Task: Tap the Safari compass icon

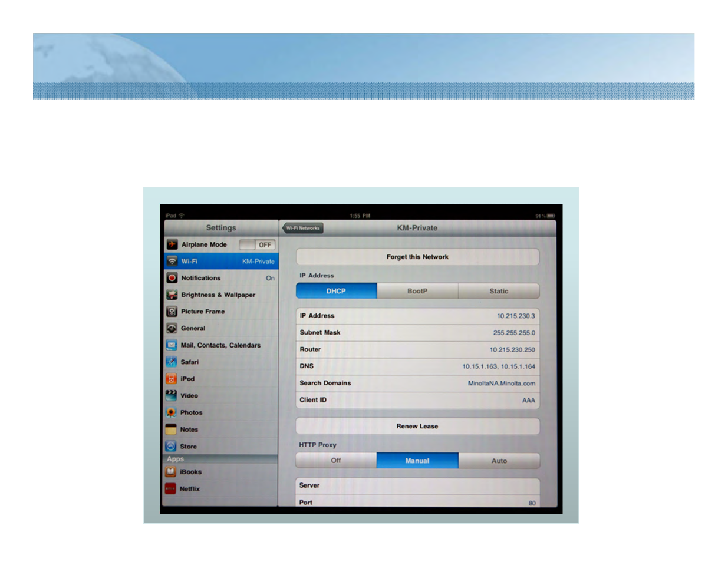Action: point(172,362)
